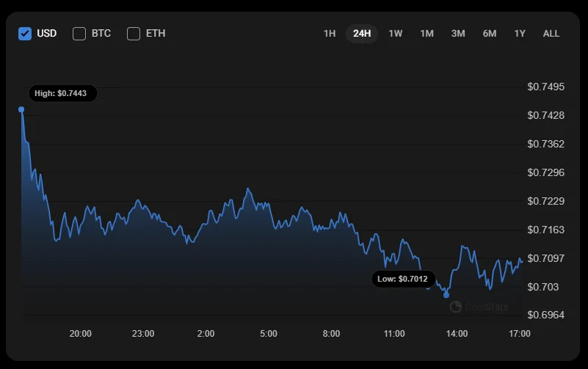Click the Low: $0.7012 label
The image size is (588, 369).
coord(403,279)
